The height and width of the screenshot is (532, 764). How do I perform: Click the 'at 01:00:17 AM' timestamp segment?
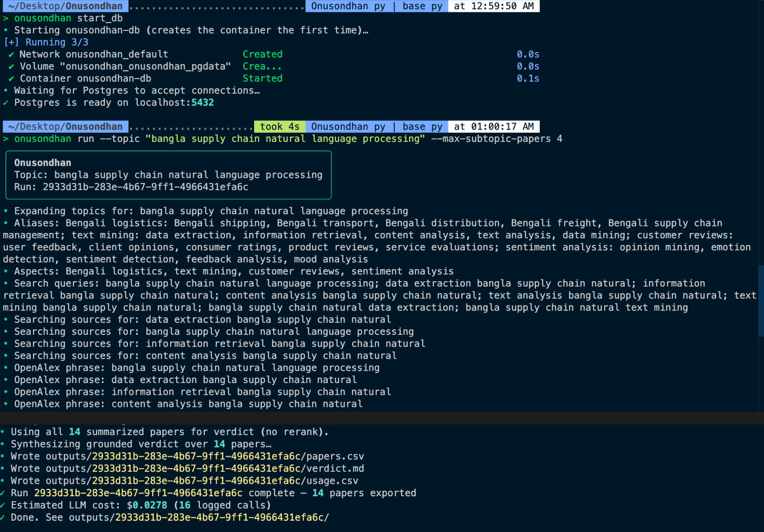tap(494, 126)
